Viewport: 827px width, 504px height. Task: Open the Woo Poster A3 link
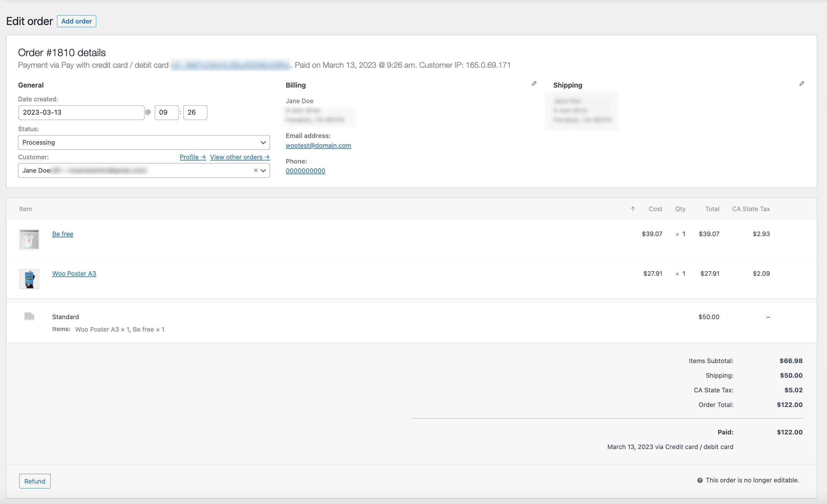pos(74,273)
